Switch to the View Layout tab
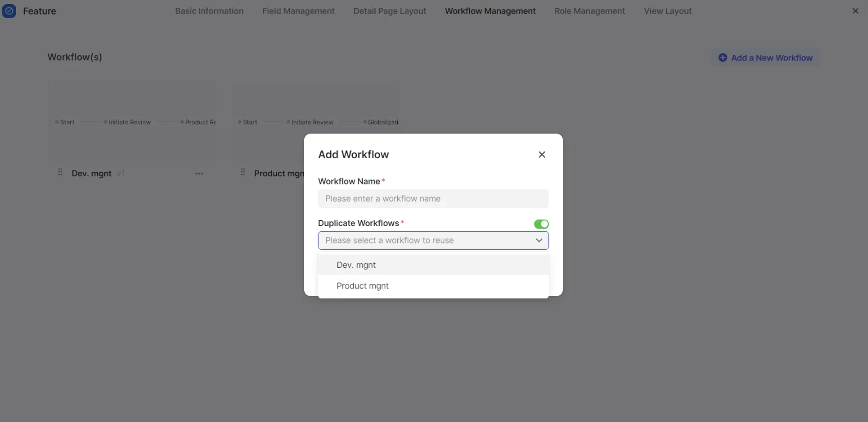868x422 pixels. coord(667,11)
